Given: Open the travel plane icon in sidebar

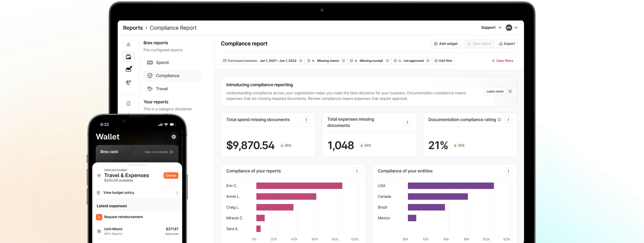Looking at the screenshot, I should click(x=128, y=82).
